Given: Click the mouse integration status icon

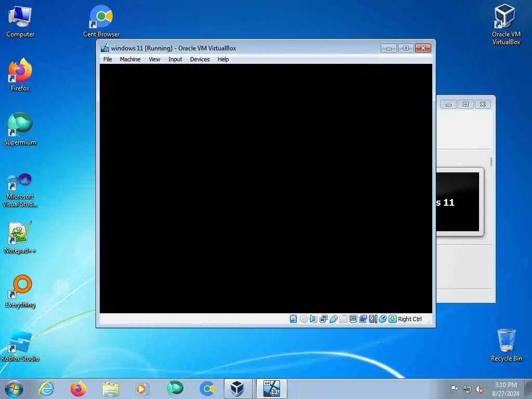Looking at the screenshot, I should point(383,319).
